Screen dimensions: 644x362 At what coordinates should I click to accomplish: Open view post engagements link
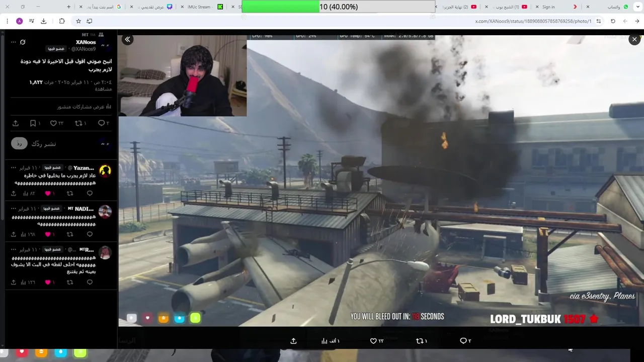[84, 107]
